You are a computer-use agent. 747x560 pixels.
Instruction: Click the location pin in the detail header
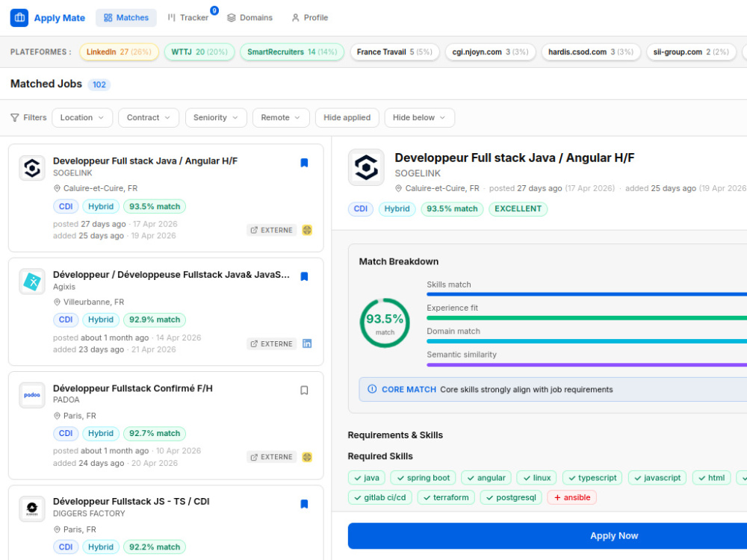point(399,189)
